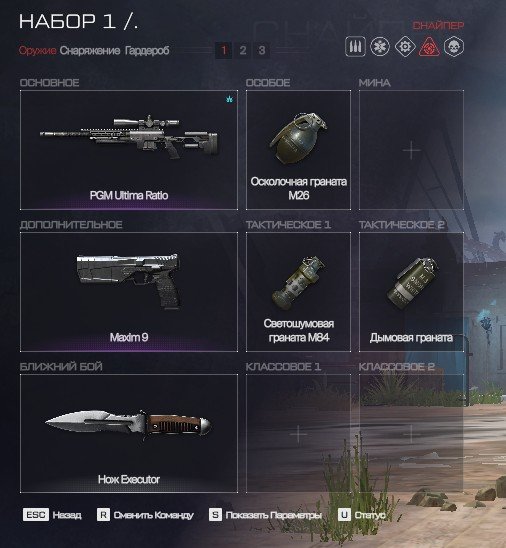Image resolution: width=506 pixels, height=548 pixels.
Task: Switch to loadout preset 3
Action: coord(262,51)
